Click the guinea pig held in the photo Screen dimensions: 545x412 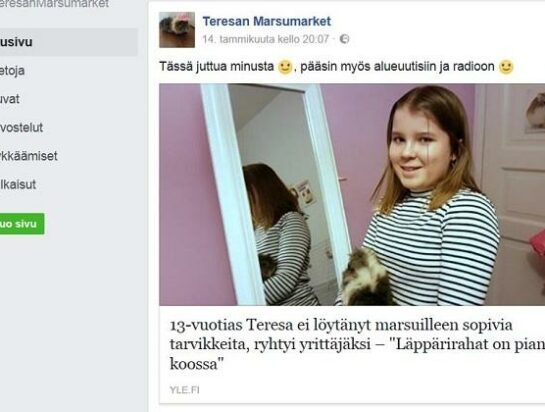click(366, 278)
